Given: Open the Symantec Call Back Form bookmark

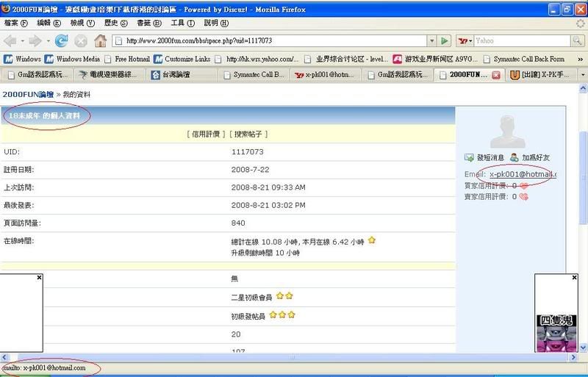Looking at the screenshot, I should click(523, 60).
